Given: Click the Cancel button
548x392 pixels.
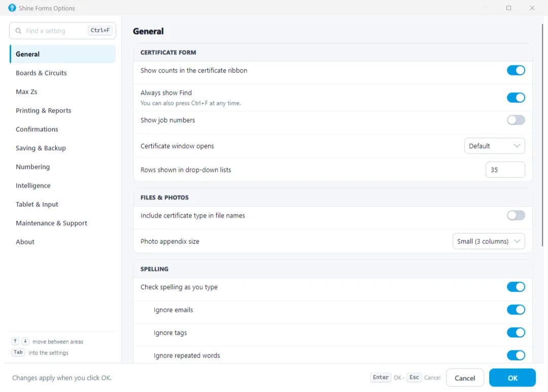Looking at the screenshot, I should 465,378.
